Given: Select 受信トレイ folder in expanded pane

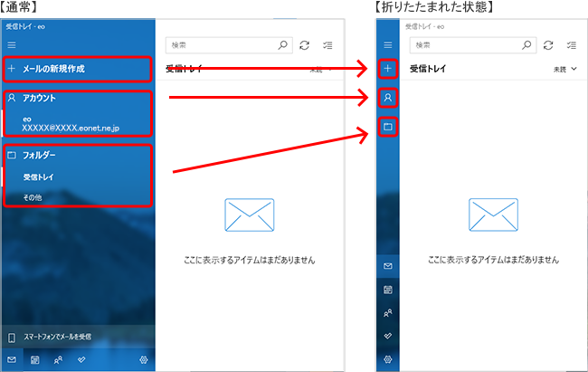Looking at the screenshot, I should [38, 176].
